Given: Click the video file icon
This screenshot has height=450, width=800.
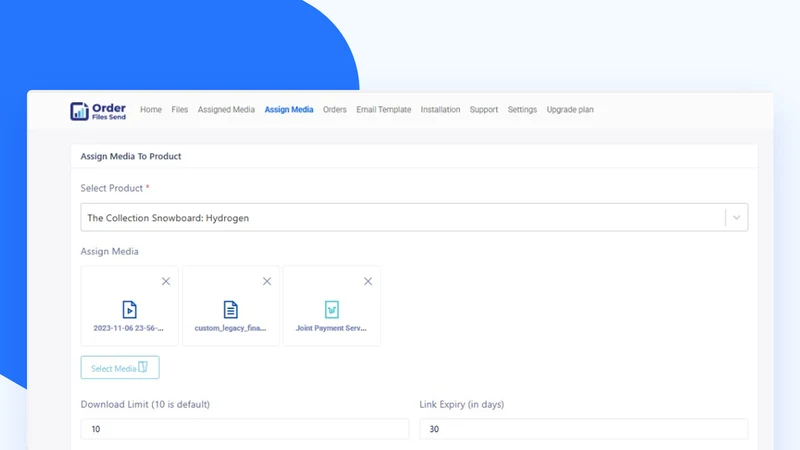Looking at the screenshot, I should (x=129, y=310).
